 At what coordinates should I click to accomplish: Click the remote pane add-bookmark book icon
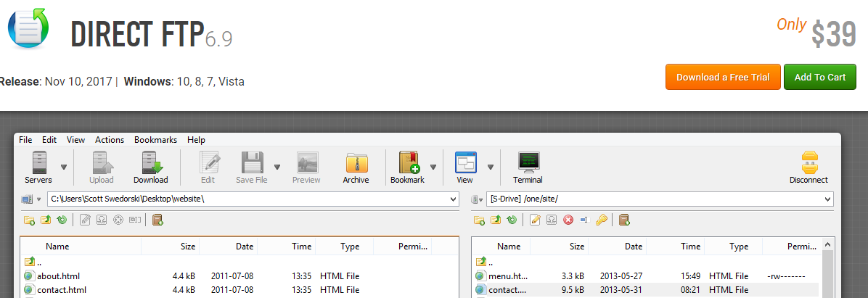coord(624,220)
